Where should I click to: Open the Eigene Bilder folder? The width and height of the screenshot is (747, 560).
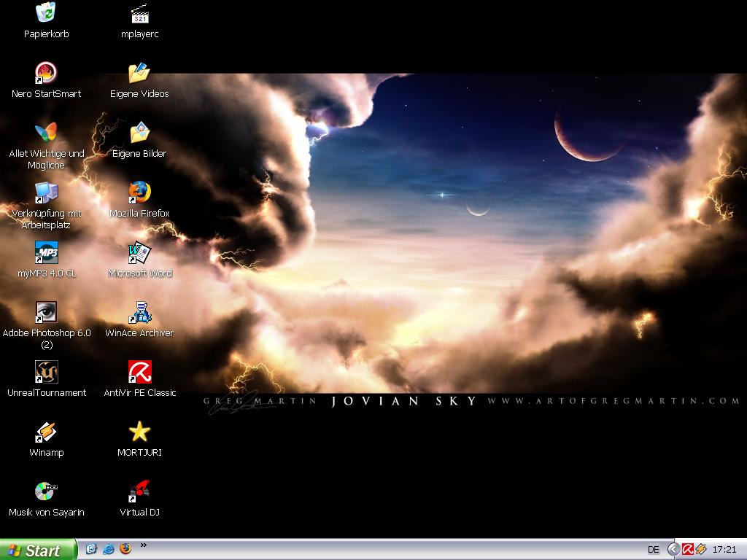[x=139, y=133]
